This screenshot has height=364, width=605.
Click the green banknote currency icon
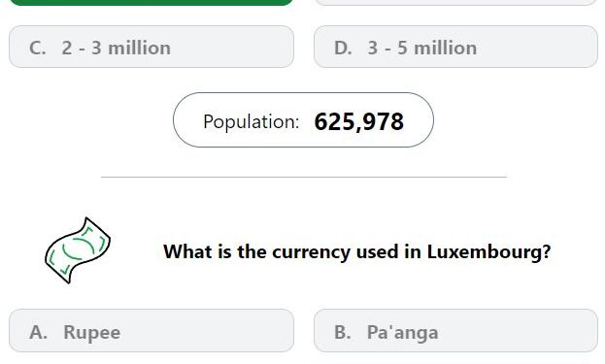[78, 250]
